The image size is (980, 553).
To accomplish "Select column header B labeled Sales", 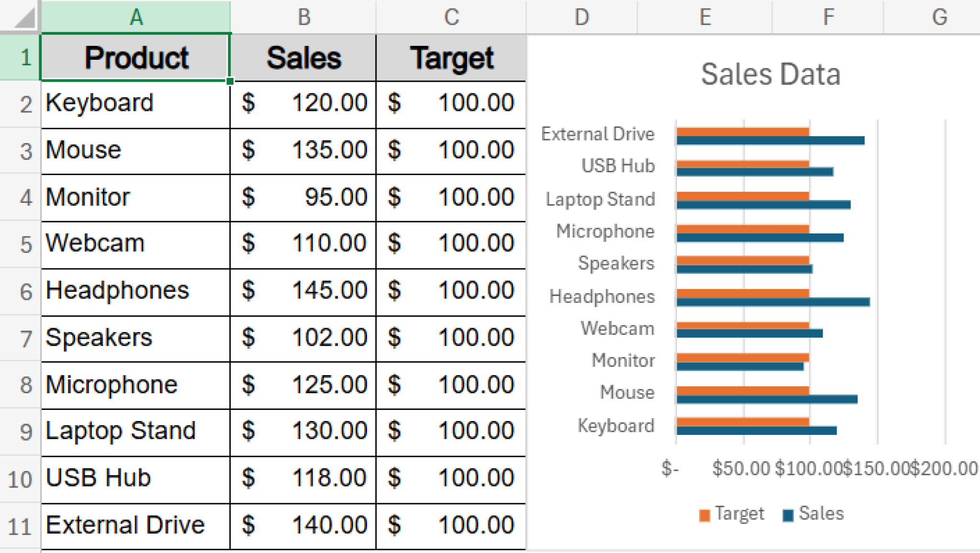I will point(304,17).
